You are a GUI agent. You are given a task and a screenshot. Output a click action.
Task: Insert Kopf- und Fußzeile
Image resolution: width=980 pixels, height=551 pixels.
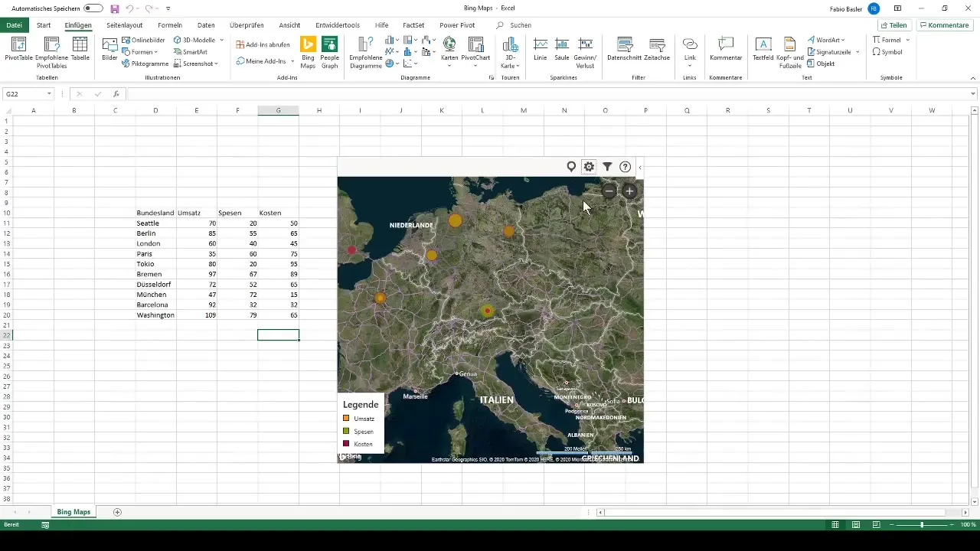pos(789,52)
